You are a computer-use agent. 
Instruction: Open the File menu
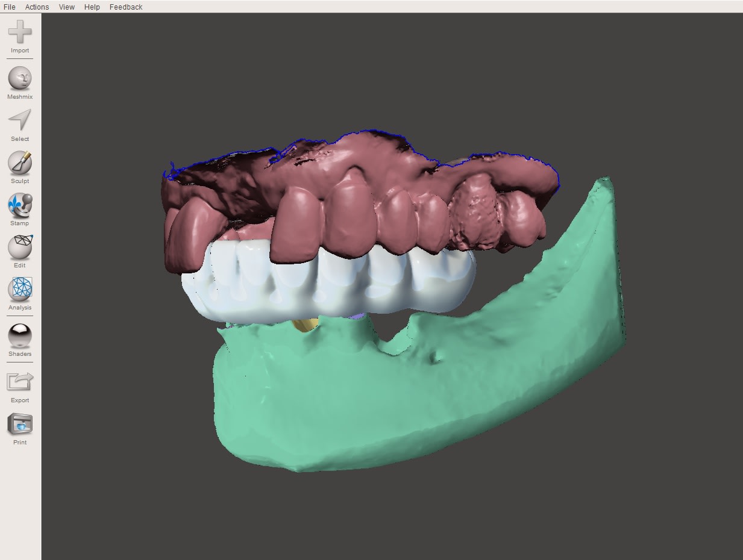point(9,7)
